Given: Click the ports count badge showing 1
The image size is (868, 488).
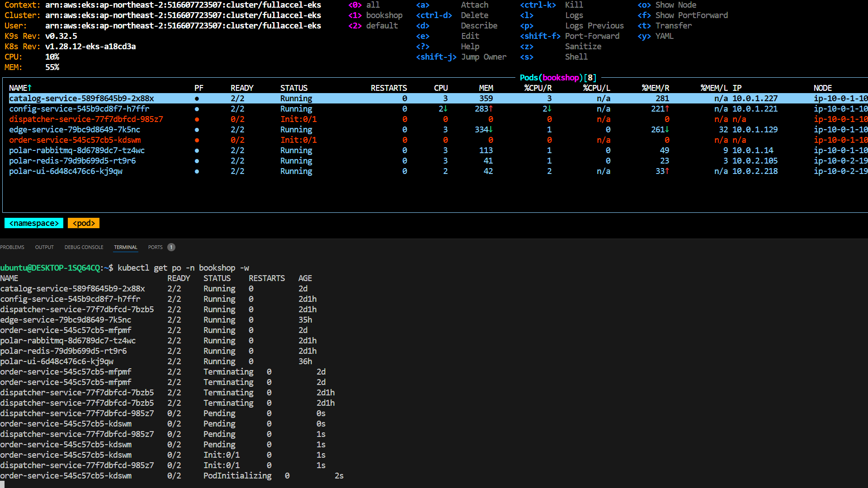Looking at the screenshot, I should (x=171, y=247).
